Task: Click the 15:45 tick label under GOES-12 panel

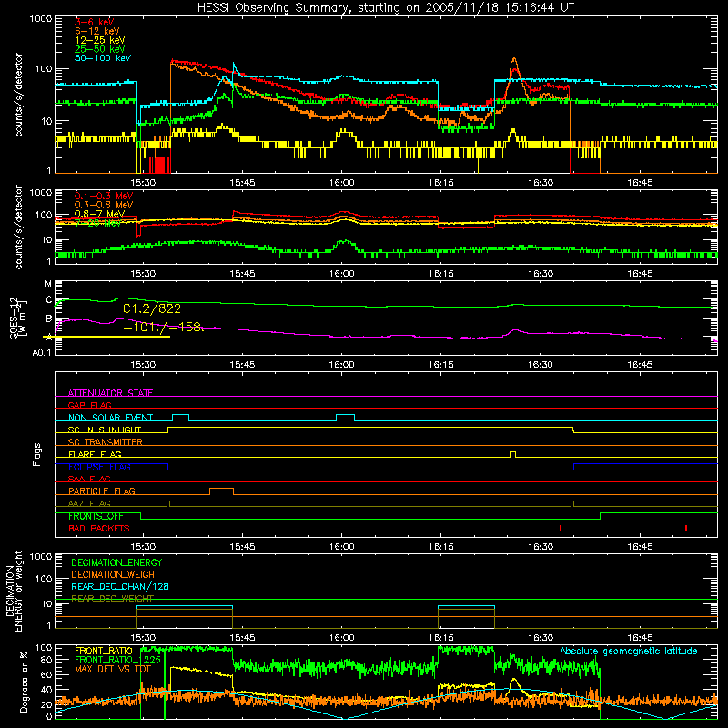Action: click(242, 365)
